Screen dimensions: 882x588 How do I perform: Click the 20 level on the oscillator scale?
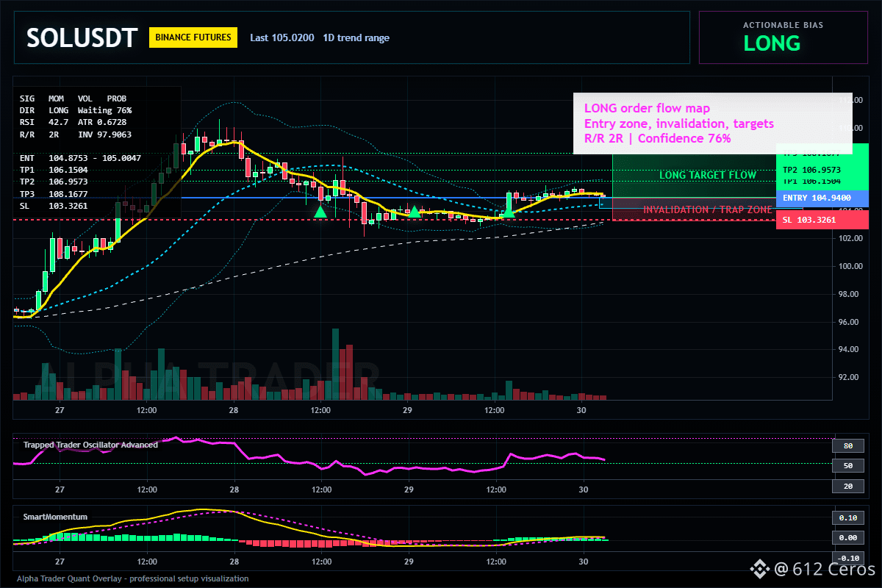[x=847, y=487]
